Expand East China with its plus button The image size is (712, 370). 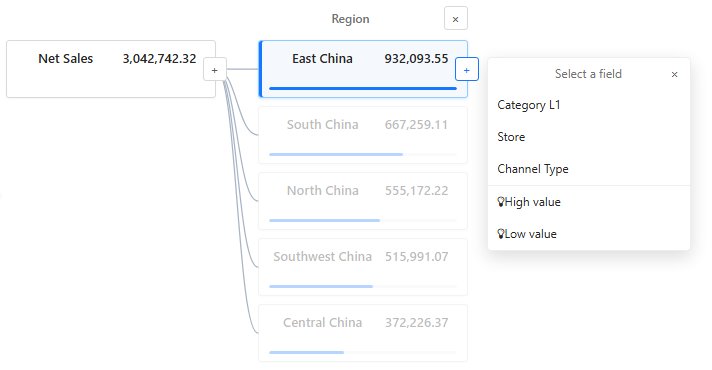[466, 69]
